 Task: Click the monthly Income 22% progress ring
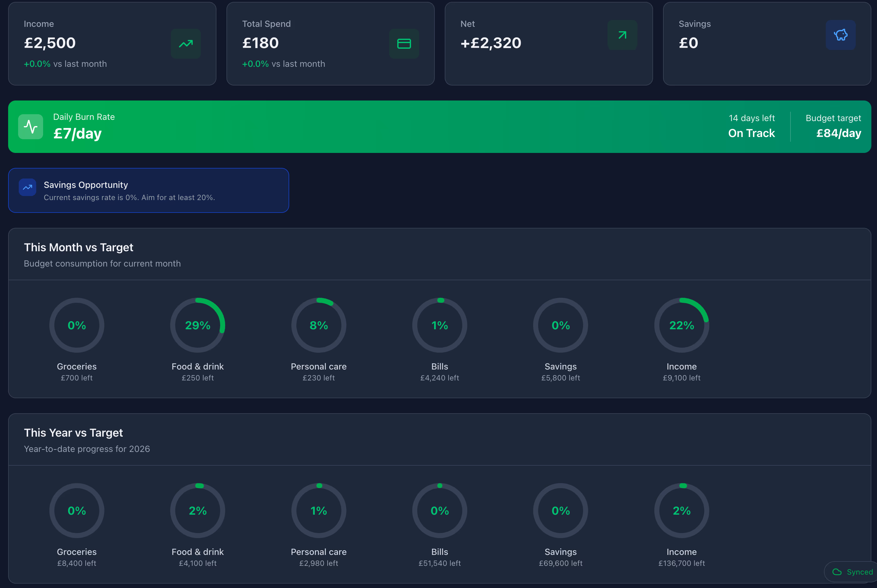pos(681,325)
